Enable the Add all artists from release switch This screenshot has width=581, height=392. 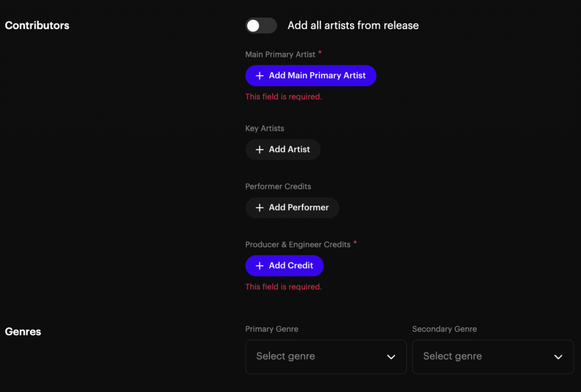[261, 26]
